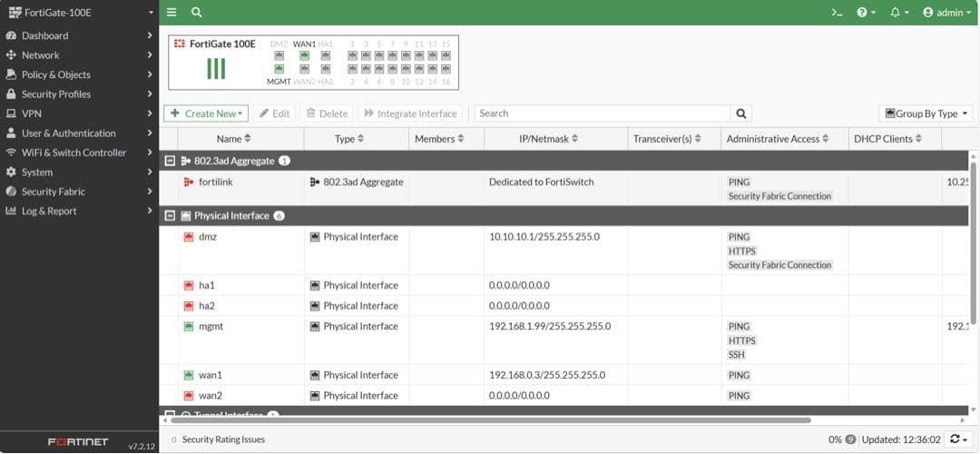This screenshot has height=454, width=980.
Task: Click the 192.168.0.3/255.255.255.0 cell
Action: pyautogui.click(x=547, y=375)
